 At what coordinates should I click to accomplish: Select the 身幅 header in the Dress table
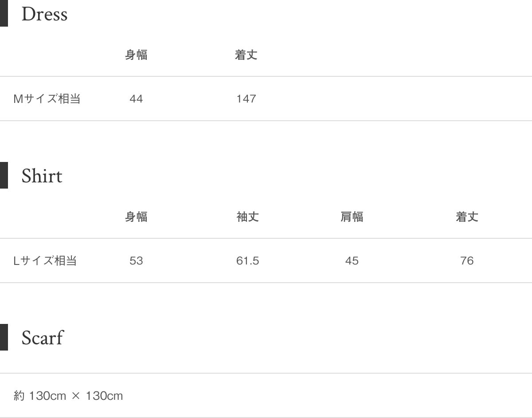click(x=136, y=55)
